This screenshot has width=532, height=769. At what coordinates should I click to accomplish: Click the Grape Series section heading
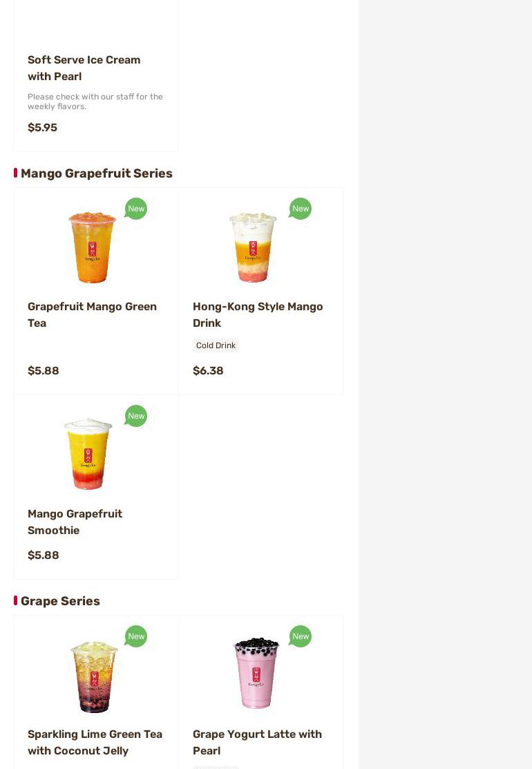pyautogui.click(x=60, y=601)
